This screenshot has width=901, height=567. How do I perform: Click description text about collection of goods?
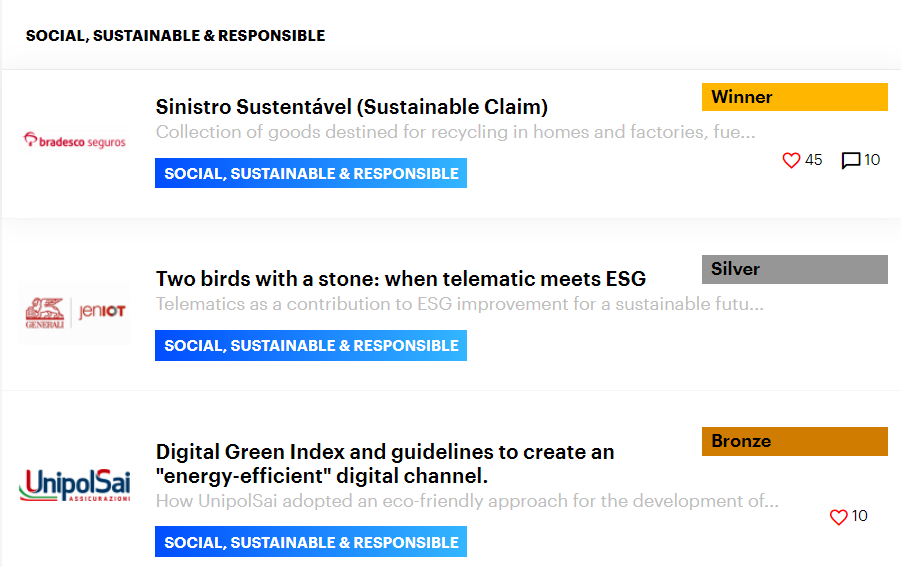[x=455, y=132]
